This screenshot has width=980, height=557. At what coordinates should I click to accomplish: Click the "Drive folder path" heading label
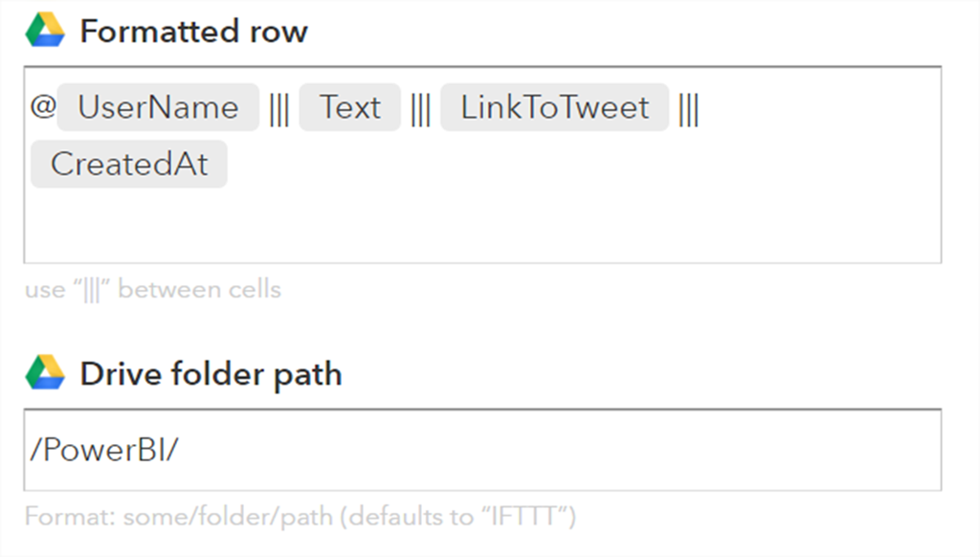click(211, 373)
